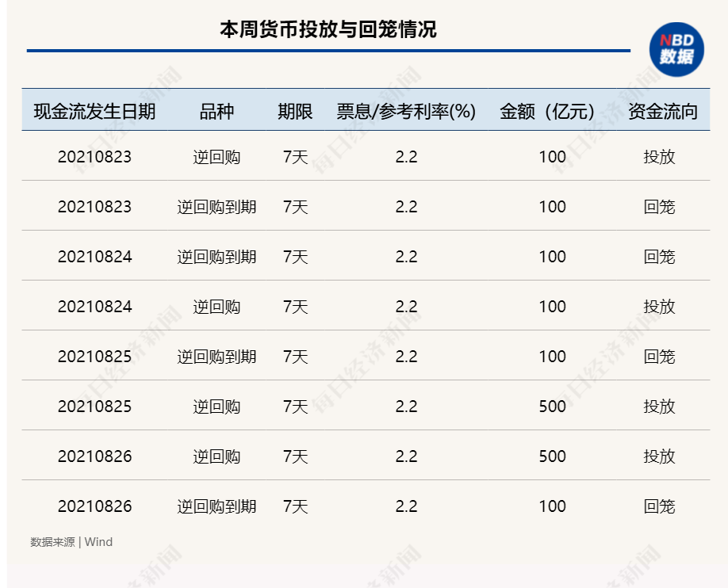Click amount 100 in the 20210826 回笼 row
Image resolution: width=728 pixels, height=588 pixels.
click(x=552, y=506)
